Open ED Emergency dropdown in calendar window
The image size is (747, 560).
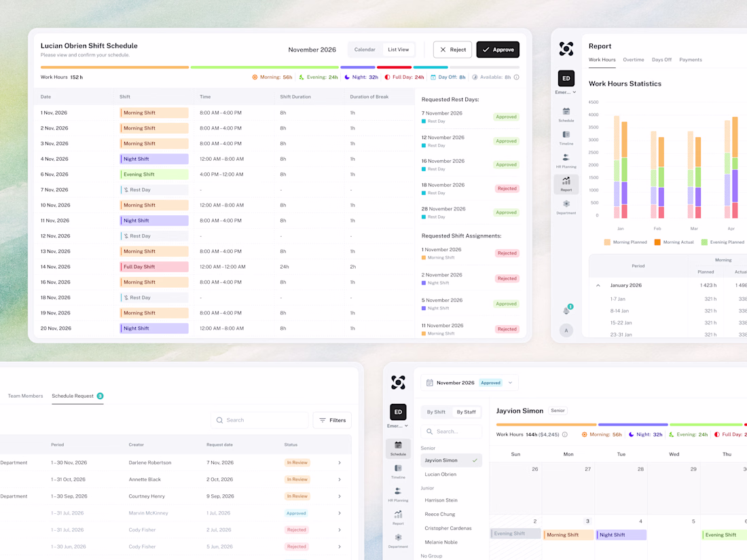[x=398, y=416]
